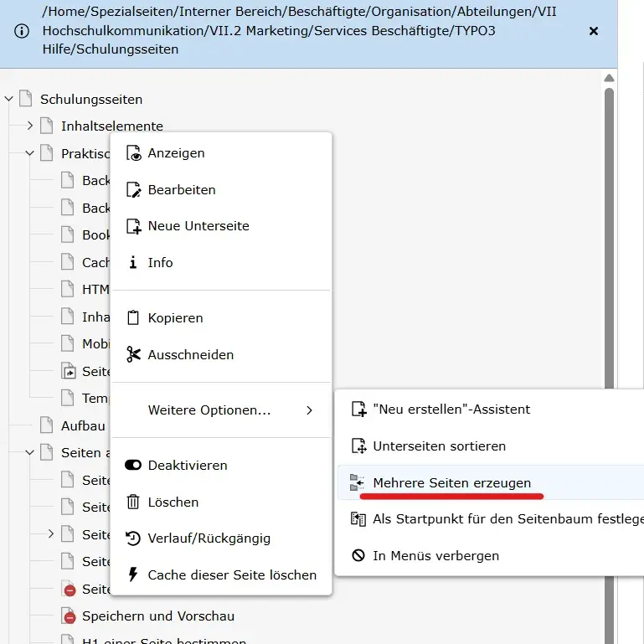Viewport: 644px width, 644px height.
Task: Dismiss the blue path info banner
Action: (594, 31)
